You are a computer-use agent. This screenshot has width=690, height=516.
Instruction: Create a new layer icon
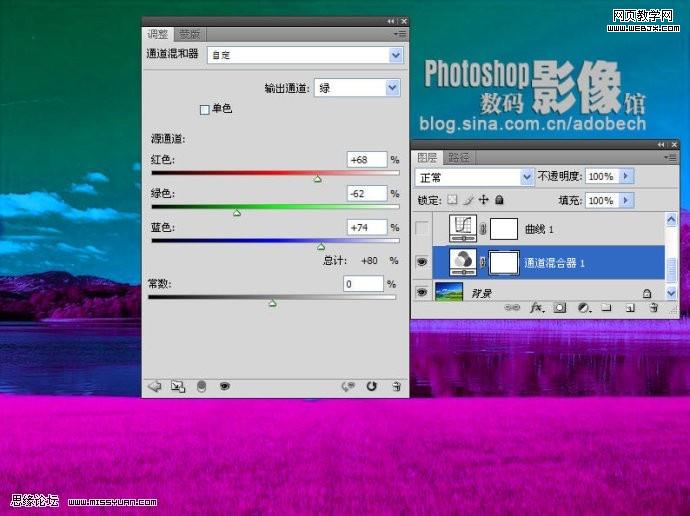click(630, 307)
